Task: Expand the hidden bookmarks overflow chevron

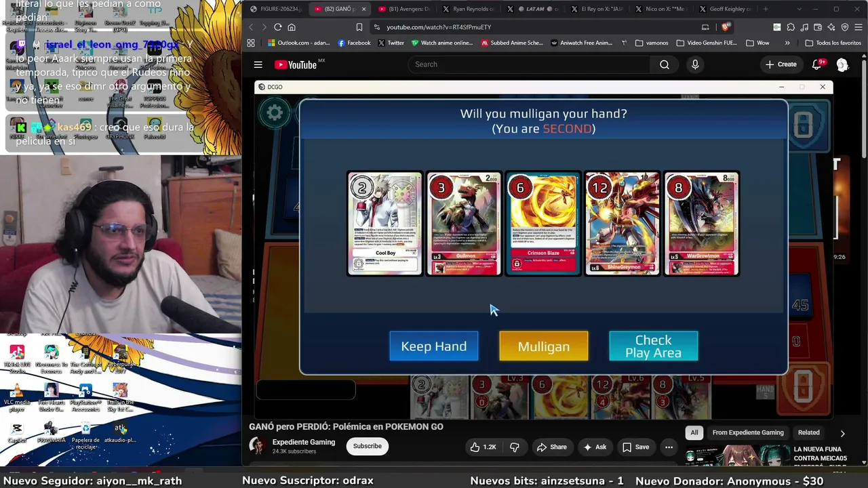Action: pyautogui.click(x=787, y=43)
